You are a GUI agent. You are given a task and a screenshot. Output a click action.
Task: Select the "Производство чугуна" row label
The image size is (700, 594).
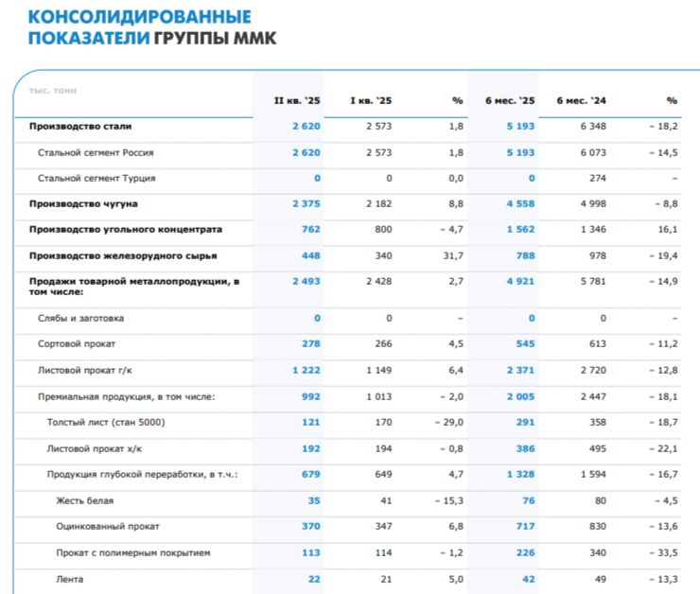point(83,203)
